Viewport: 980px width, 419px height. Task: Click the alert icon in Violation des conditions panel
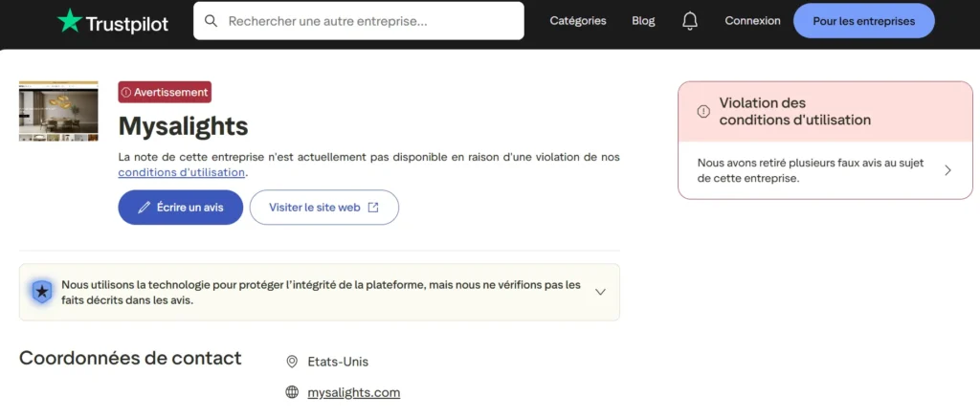(703, 111)
